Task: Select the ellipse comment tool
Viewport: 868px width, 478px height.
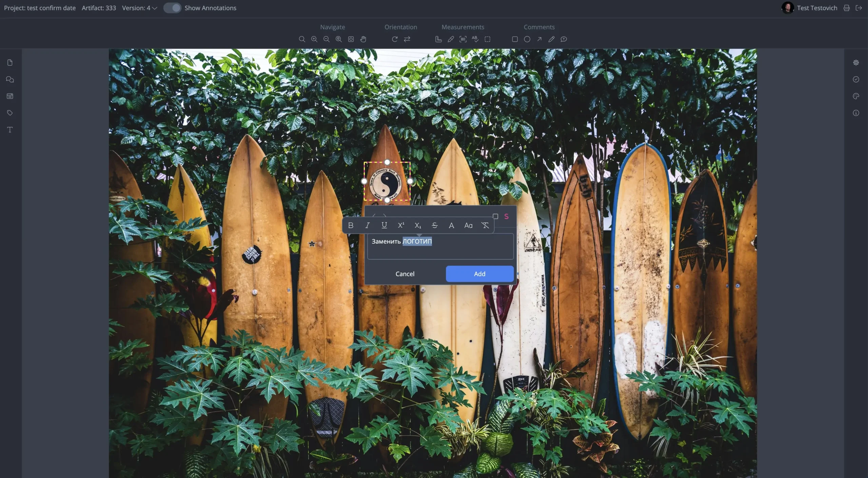Action: 527,39
